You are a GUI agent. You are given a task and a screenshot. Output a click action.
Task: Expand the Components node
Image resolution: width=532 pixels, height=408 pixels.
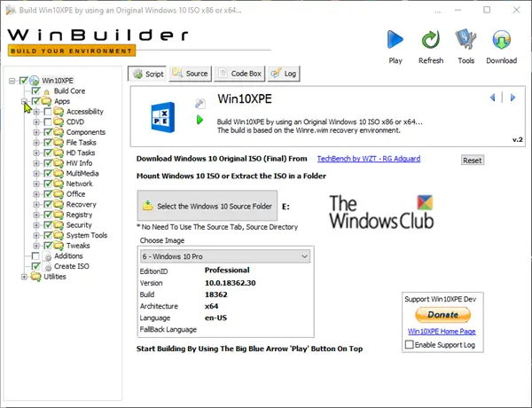point(36,132)
